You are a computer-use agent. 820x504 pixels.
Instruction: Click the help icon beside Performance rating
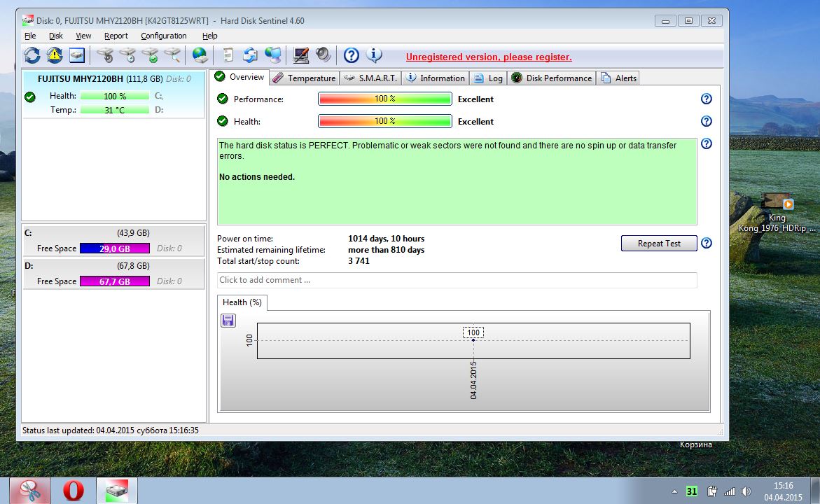[x=706, y=99]
